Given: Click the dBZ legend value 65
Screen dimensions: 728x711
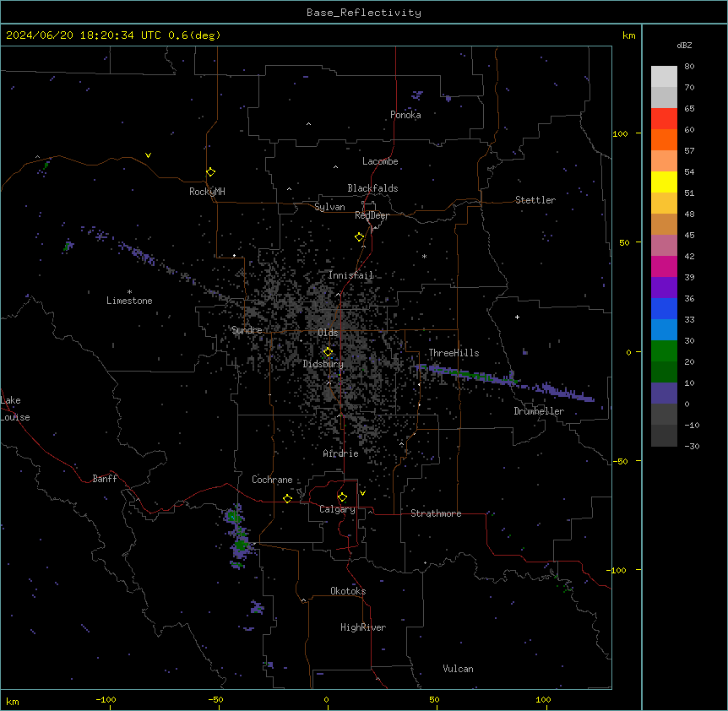Looking at the screenshot, I should [x=689, y=109].
